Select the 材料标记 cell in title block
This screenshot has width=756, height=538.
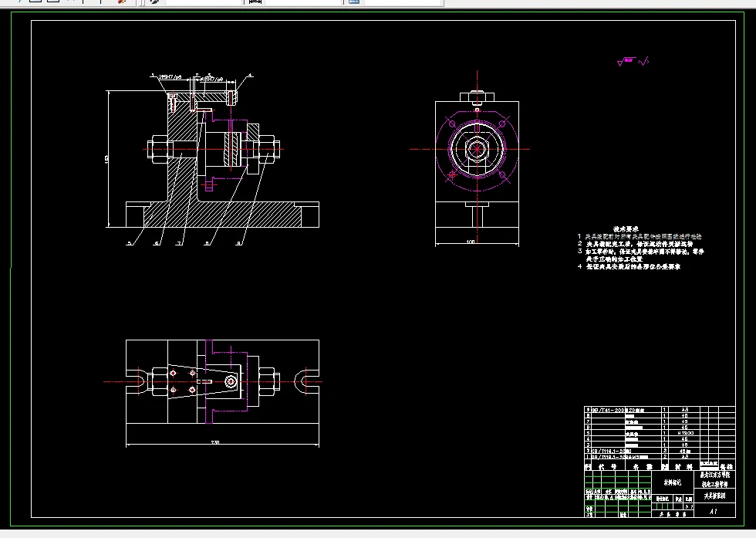673,482
